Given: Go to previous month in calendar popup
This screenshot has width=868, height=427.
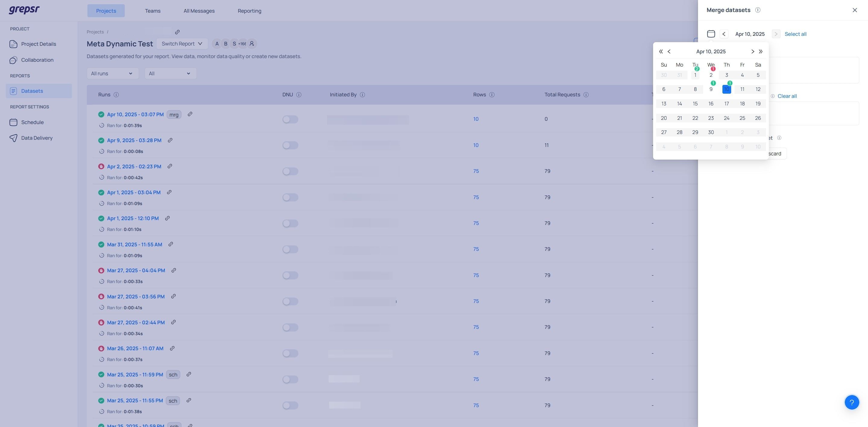Looking at the screenshot, I should (x=669, y=51).
